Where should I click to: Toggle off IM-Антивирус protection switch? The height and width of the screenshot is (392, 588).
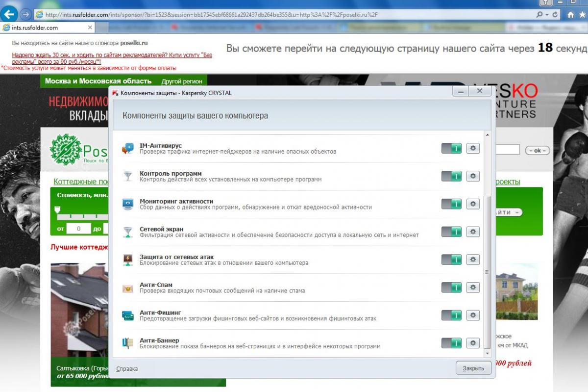coord(451,148)
